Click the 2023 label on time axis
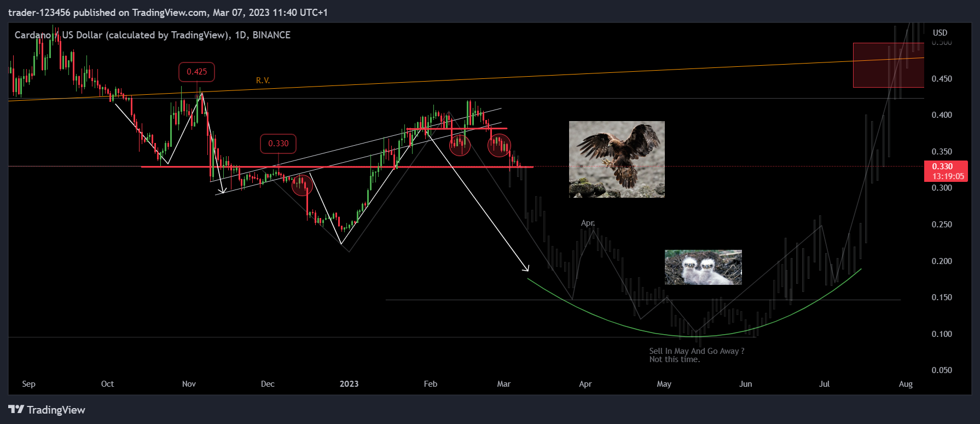The height and width of the screenshot is (424, 980). tap(349, 384)
